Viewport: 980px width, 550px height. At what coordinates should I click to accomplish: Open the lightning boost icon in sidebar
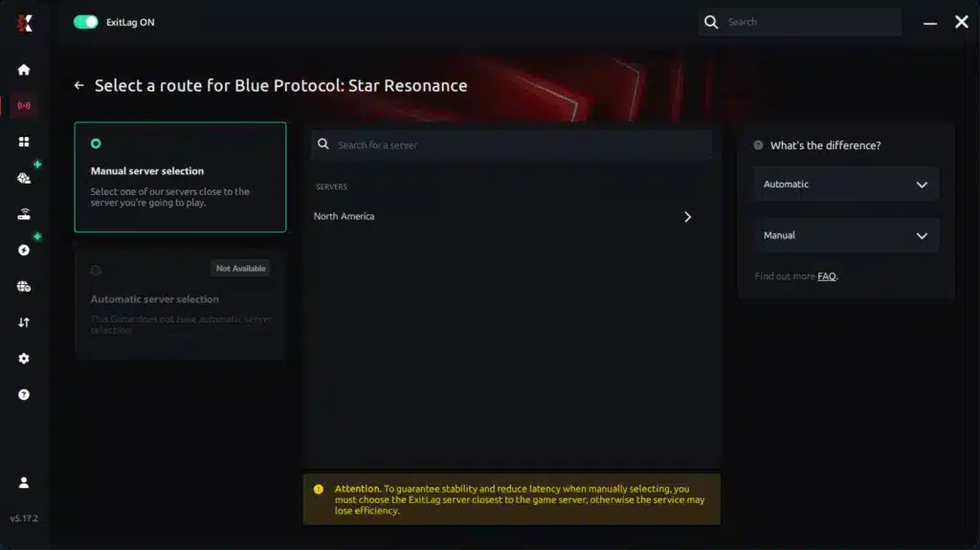(x=24, y=250)
